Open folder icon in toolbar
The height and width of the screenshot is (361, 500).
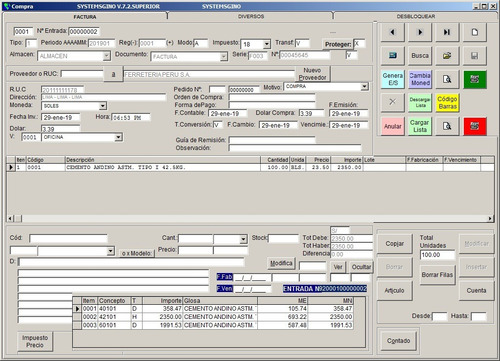coord(447,56)
